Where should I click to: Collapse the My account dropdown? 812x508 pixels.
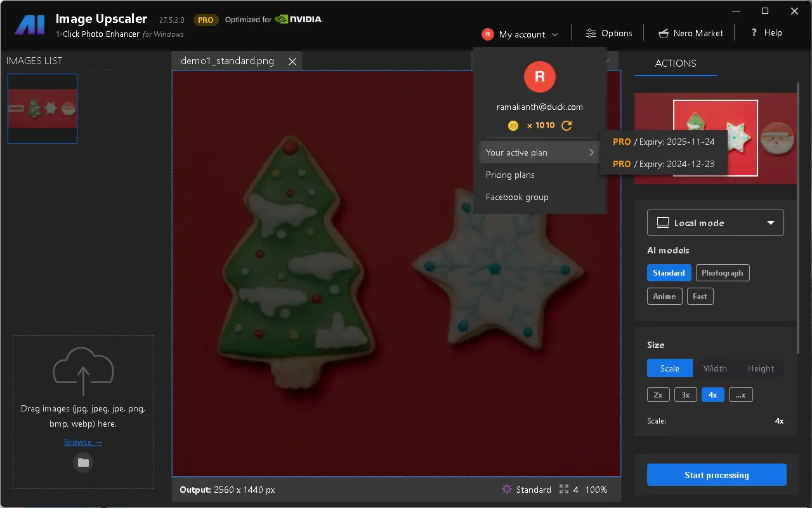(521, 34)
